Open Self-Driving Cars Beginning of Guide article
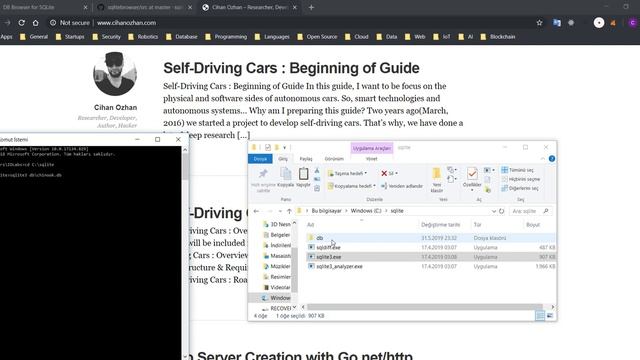The image size is (640, 360). pyautogui.click(x=291, y=68)
